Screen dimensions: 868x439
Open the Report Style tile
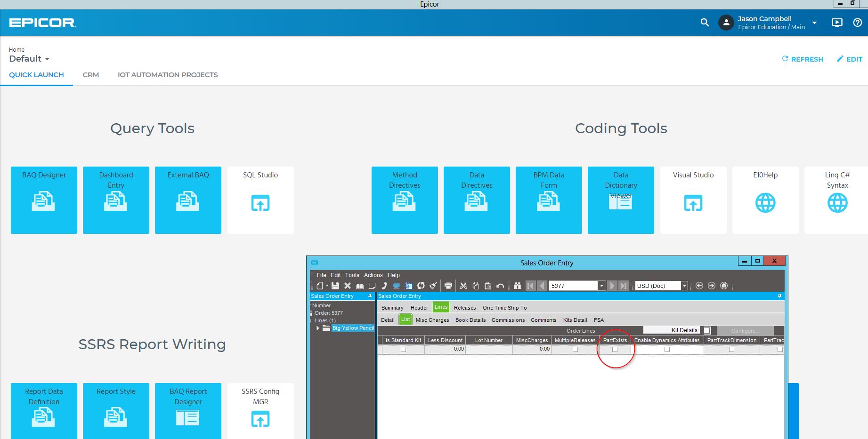116,411
